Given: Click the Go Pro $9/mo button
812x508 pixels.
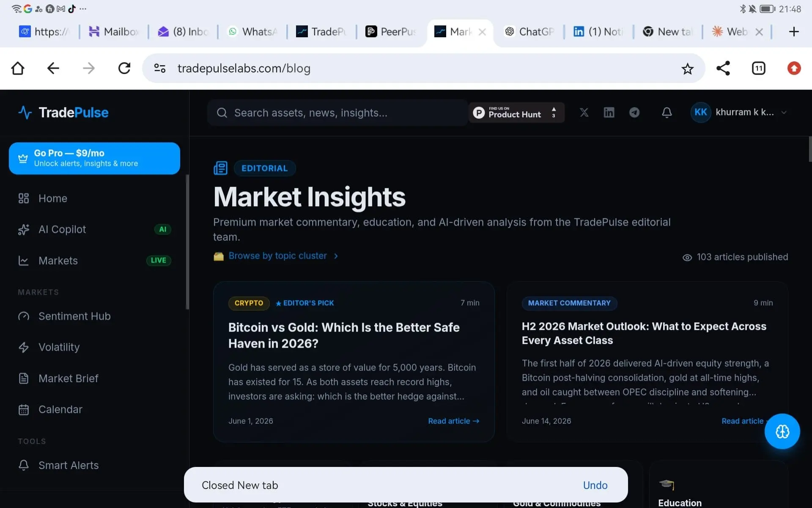Looking at the screenshot, I should point(94,158).
